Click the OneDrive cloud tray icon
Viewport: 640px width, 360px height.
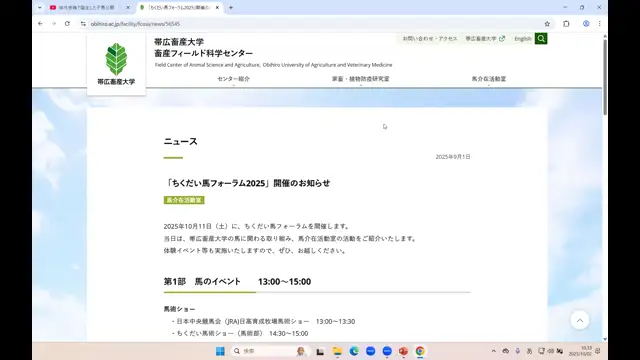click(x=506, y=351)
